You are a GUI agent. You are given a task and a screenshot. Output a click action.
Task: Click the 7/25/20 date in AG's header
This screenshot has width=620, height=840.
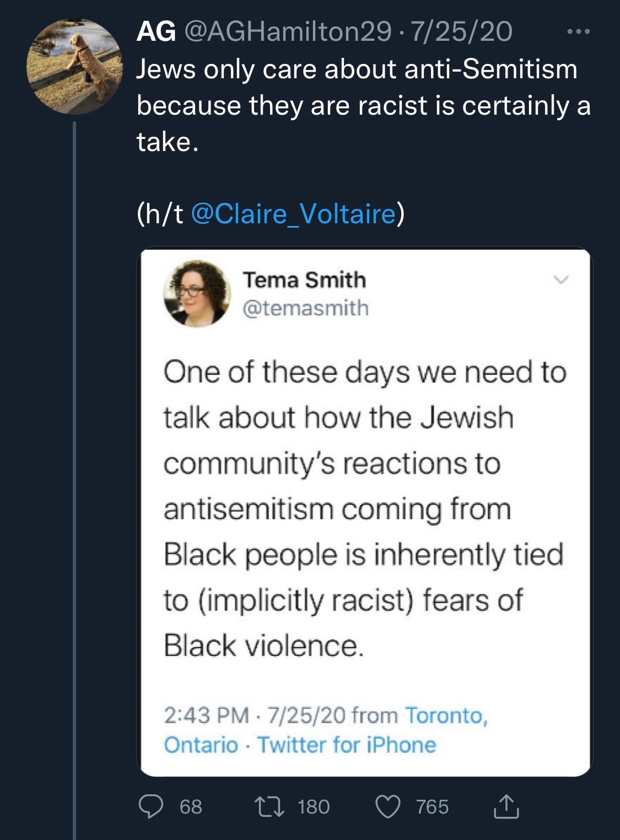pyautogui.click(x=461, y=31)
